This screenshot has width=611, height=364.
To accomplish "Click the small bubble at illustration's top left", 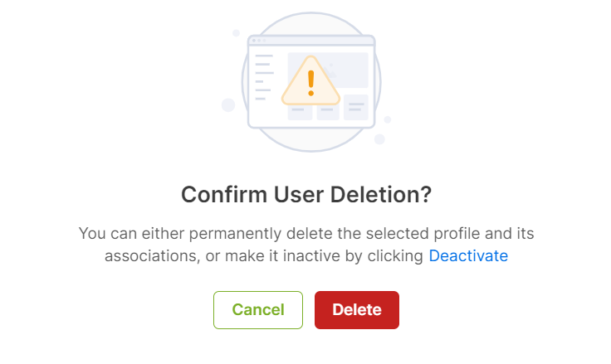I will pyautogui.click(x=236, y=33).
